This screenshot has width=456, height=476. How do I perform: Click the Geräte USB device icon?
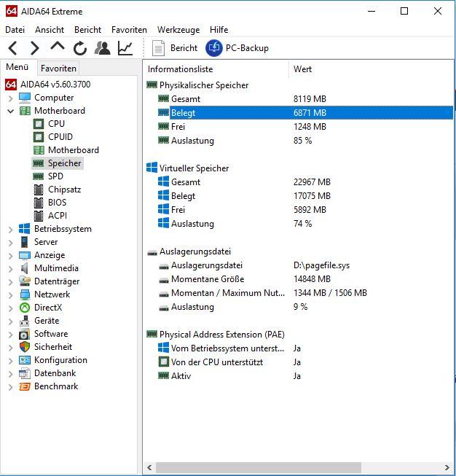click(x=25, y=321)
